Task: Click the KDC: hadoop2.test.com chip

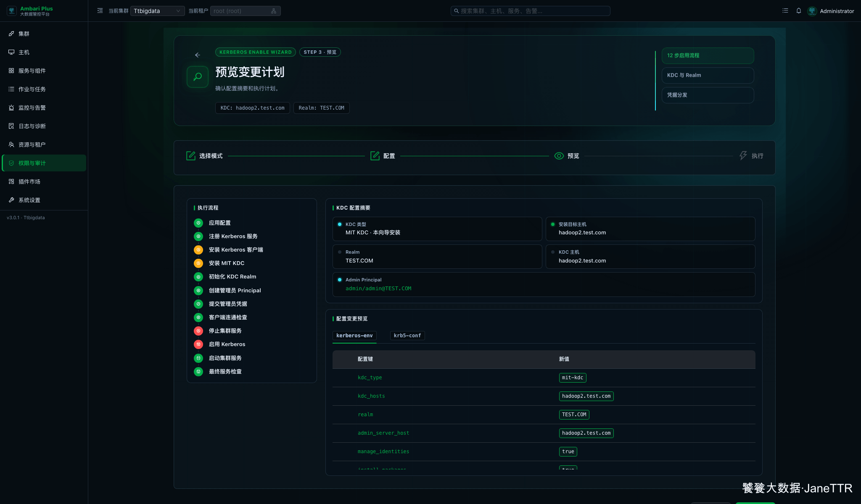Action: (x=253, y=108)
